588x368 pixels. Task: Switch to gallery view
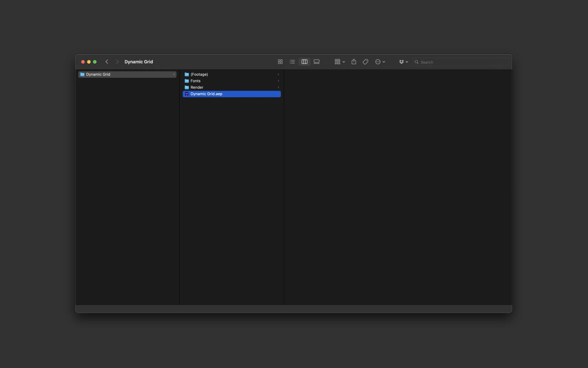[317, 62]
